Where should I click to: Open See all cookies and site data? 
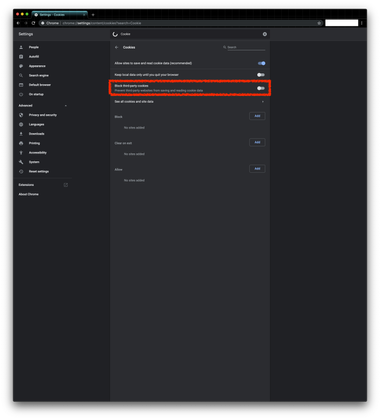click(x=190, y=102)
